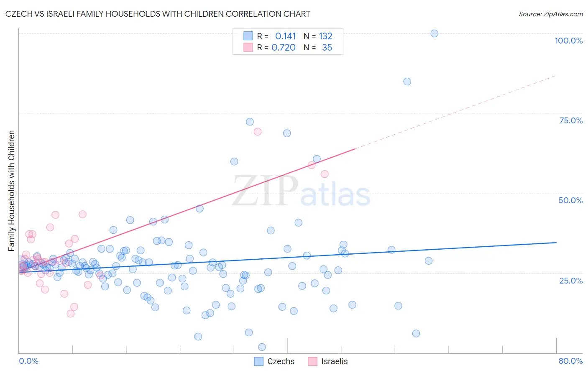
Task: Click the 50.0% y-axis label
Action: [x=570, y=200]
